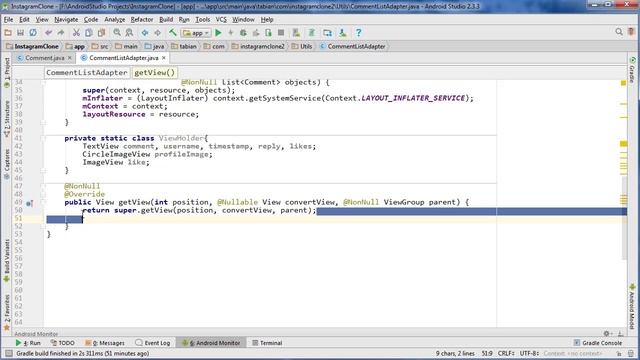Click the Replace toolbar icon
640x360 pixels.
coord(129,33)
